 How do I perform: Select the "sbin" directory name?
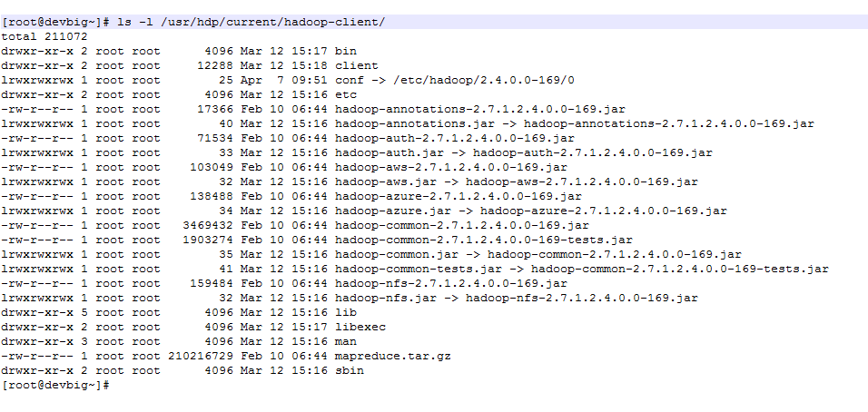[x=350, y=370]
